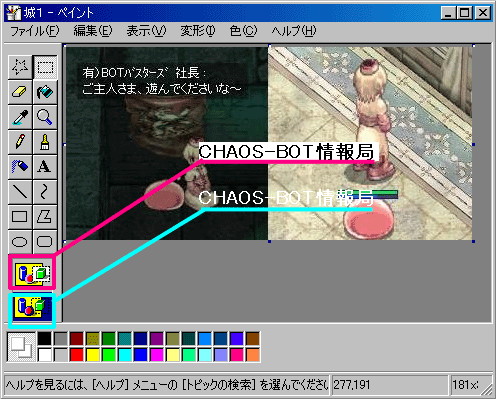Choose the Pencil tool
The image size is (496, 399).
click(x=20, y=142)
